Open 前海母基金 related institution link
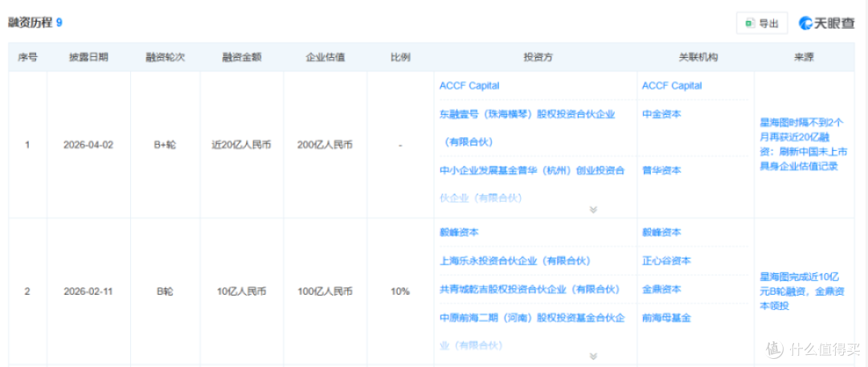The image size is (868, 367). click(x=666, y=318)
